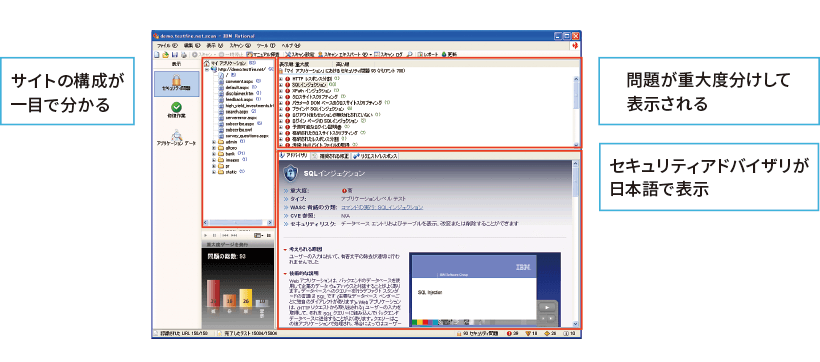Screen dimensions: 820x362
Task: Switch to the 推奨される修正 tab
Action: pos(330,156)
